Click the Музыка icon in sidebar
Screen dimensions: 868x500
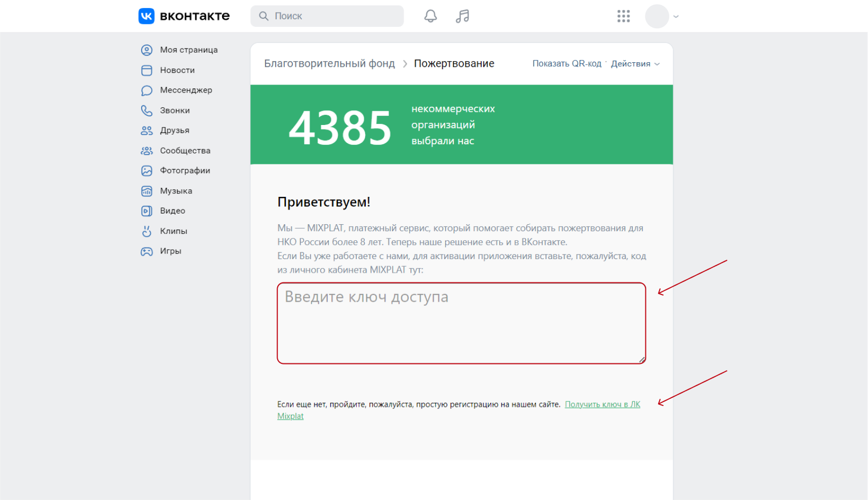[x=147, y=191]
